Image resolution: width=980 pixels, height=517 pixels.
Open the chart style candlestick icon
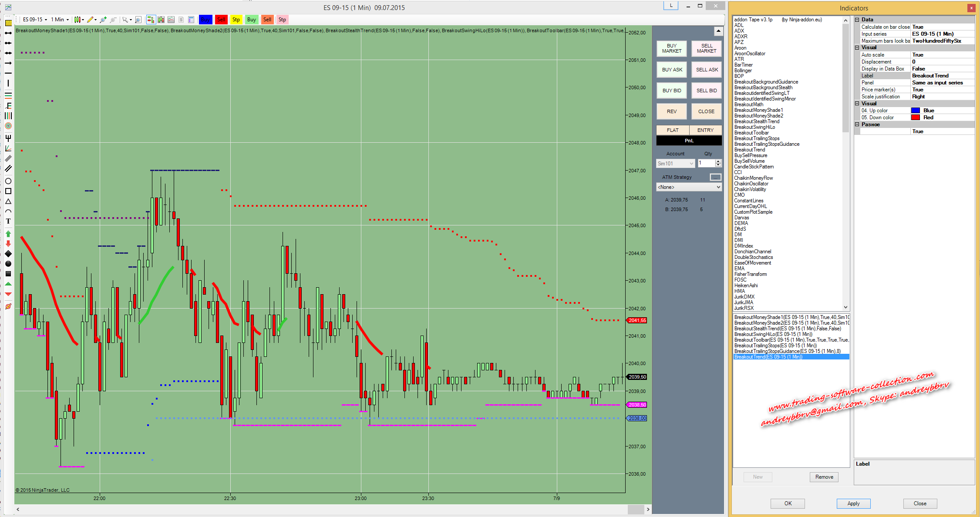coord(77,20)
